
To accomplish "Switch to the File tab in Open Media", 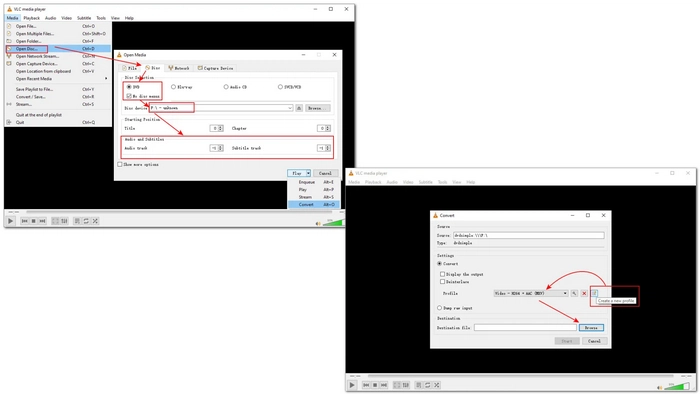I will [x=129, y=68].
